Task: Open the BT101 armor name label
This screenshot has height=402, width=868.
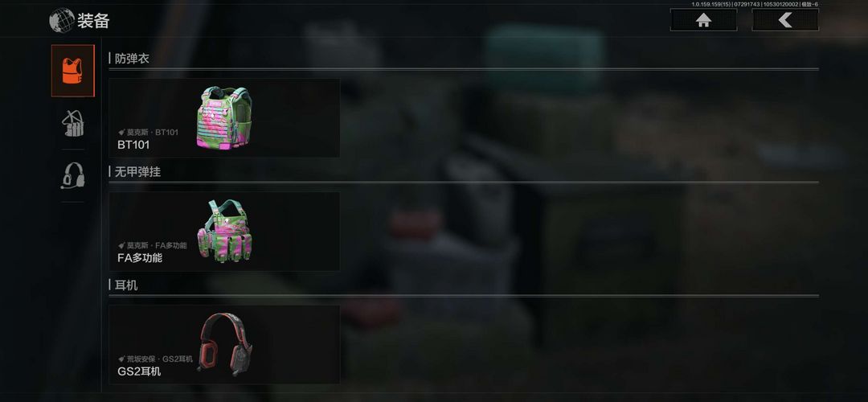Action: pos(133,145)
